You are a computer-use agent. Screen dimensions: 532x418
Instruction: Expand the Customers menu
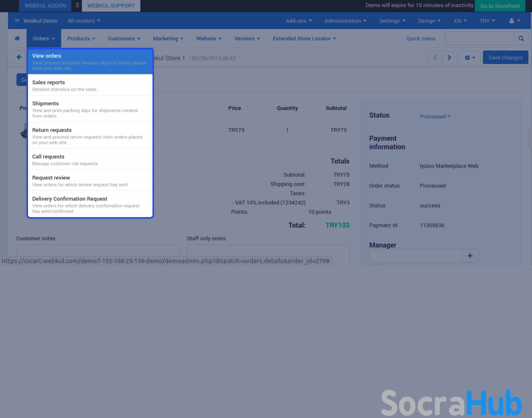pyautogui.click(x=124, y=38)
